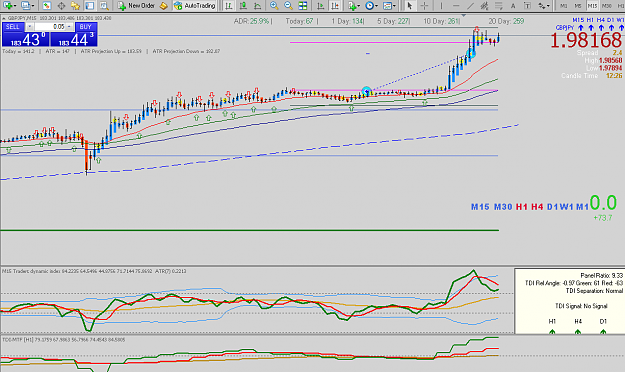Zoom in on the chart
This screenshot has width=625, height=372.
pyautogui.click(x=274, y=6)
